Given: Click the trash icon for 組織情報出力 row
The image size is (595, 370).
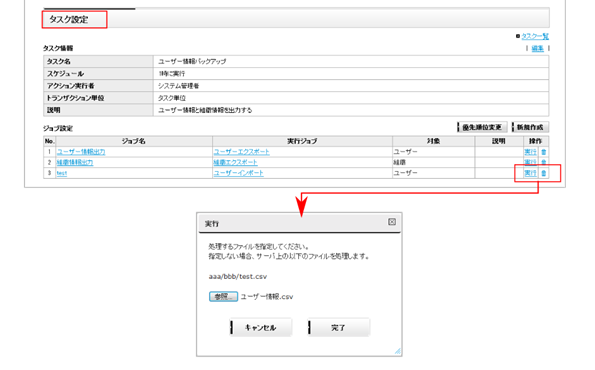Looking at the screenshot, I should (x=543, y=162).
